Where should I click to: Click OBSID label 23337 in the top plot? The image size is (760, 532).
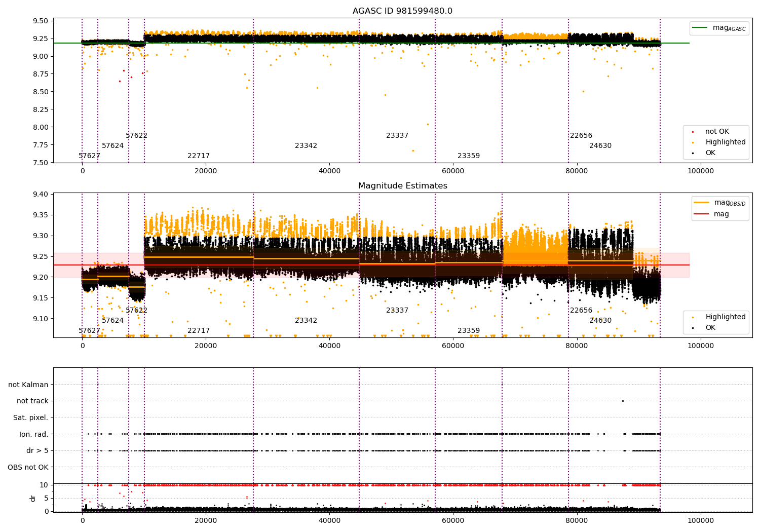[x=397, y=136]
